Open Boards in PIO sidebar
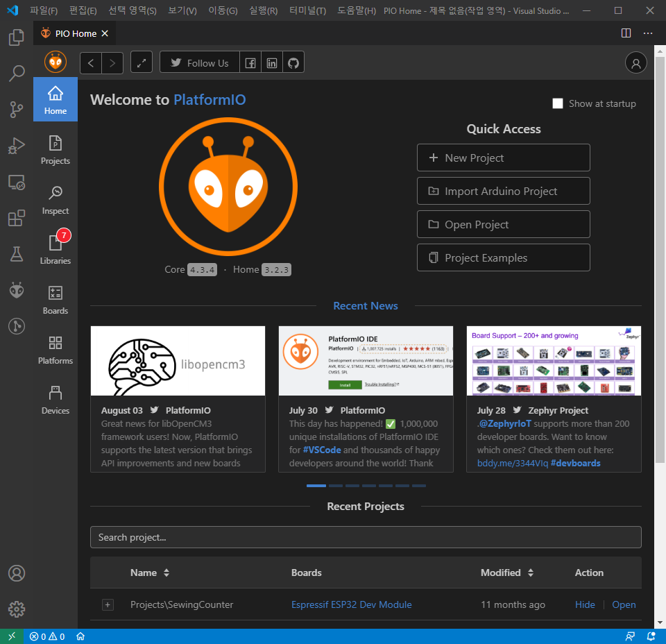Screen dimensions: 666x644 coord(55,300)
